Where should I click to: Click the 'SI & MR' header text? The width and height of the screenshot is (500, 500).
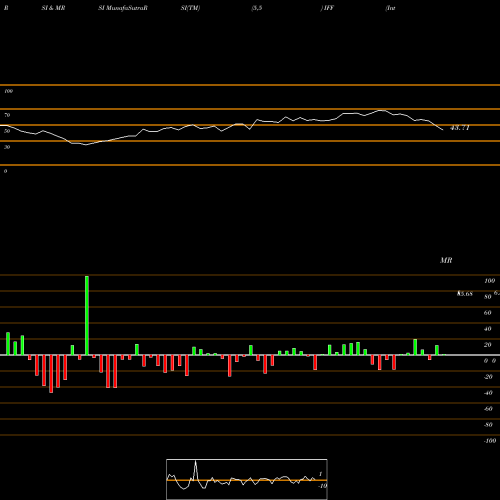click(x=53, y=8)
